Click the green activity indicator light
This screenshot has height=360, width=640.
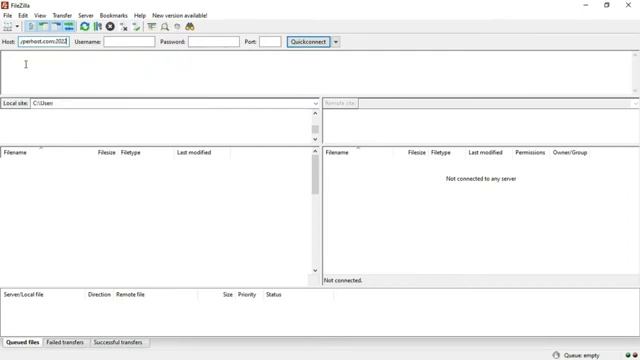tap(628, 355)
